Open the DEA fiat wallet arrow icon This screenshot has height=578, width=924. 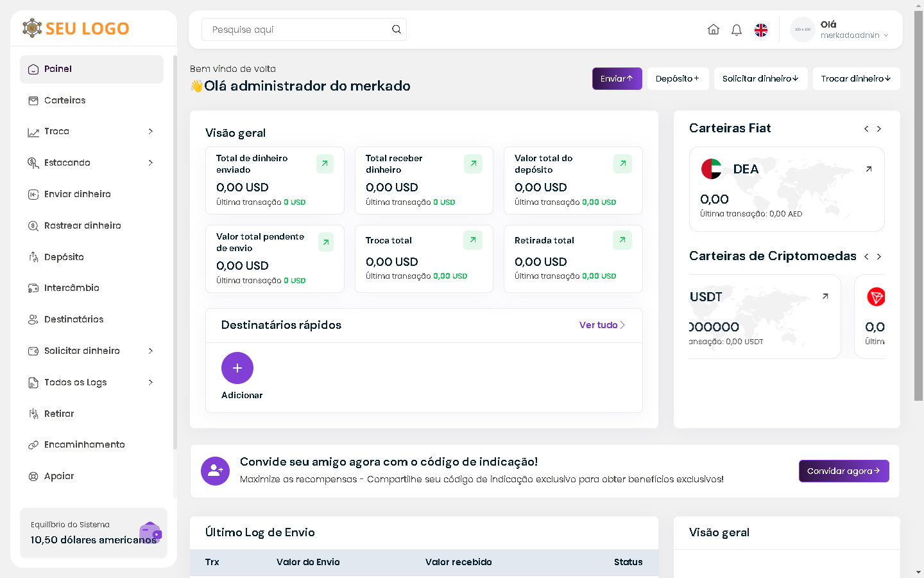coord(869,170)
